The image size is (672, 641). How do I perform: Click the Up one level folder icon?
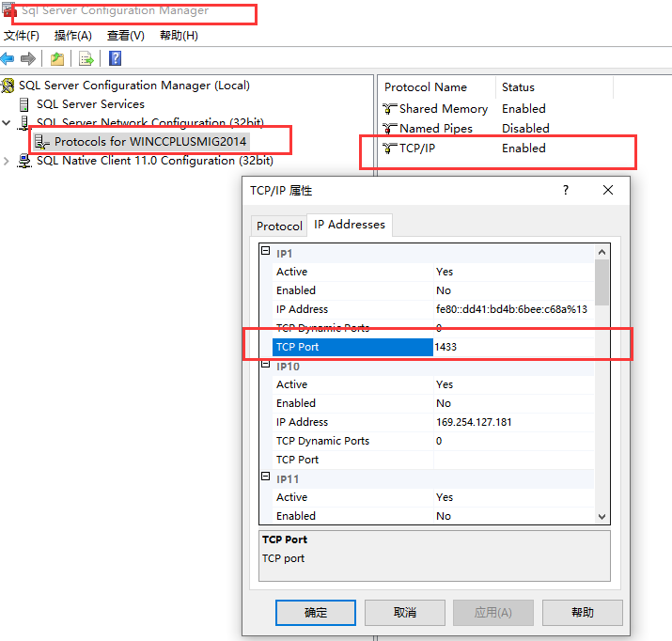tap(57, 58)
